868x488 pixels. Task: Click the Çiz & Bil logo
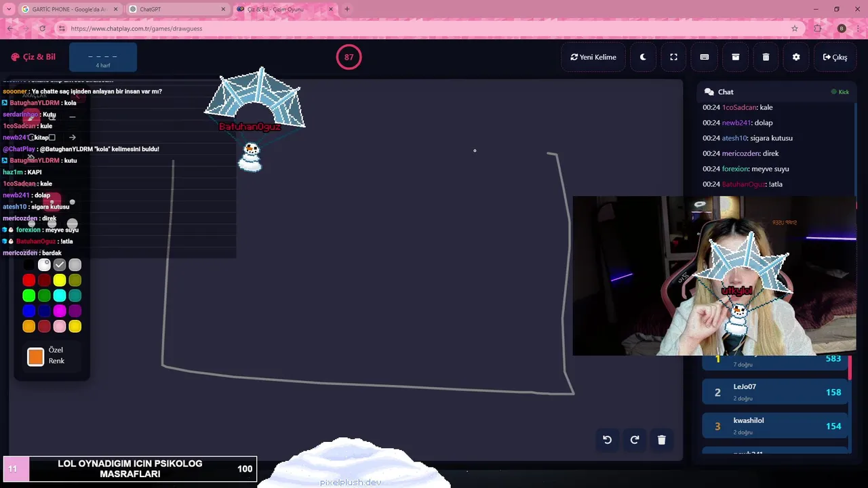[33, 57]
